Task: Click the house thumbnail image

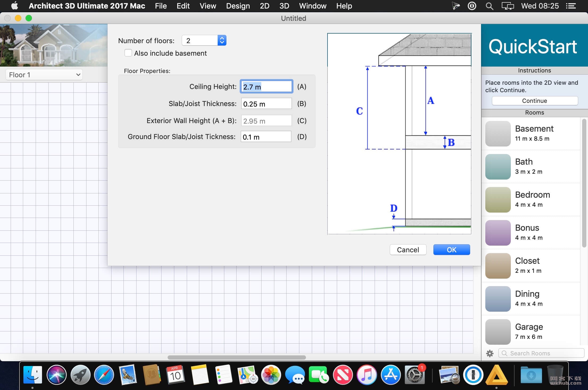Action: (53, 45)
